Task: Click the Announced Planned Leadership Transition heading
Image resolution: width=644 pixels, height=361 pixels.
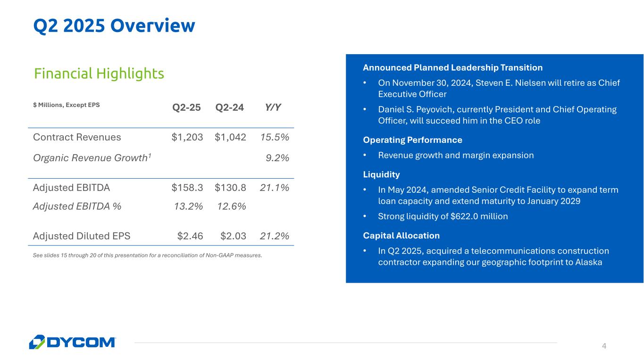Action: 453,67
